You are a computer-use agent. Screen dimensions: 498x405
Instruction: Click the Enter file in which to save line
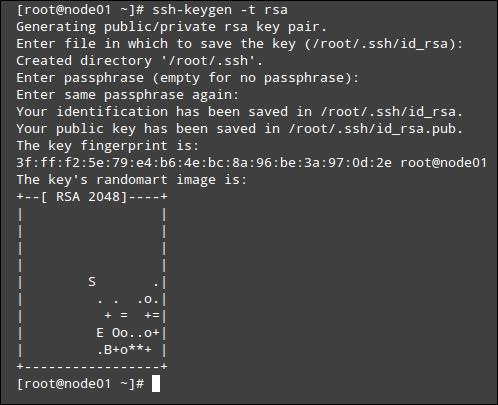point(240,44)
